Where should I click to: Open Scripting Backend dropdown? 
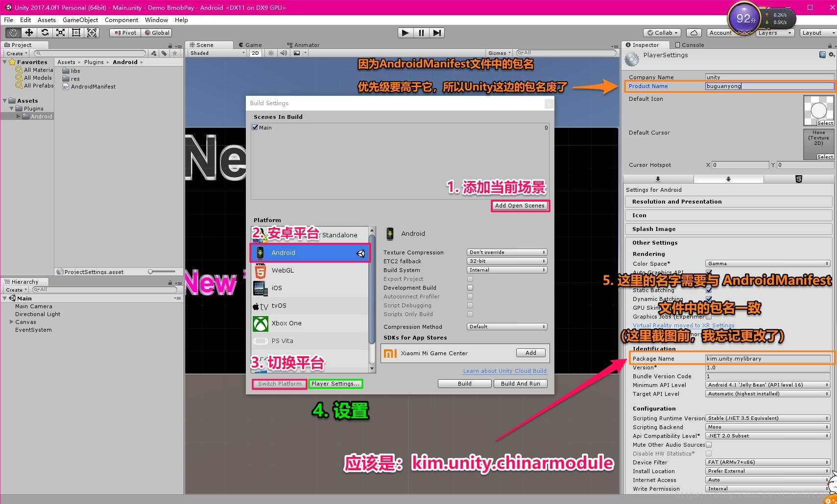point(767,427)
